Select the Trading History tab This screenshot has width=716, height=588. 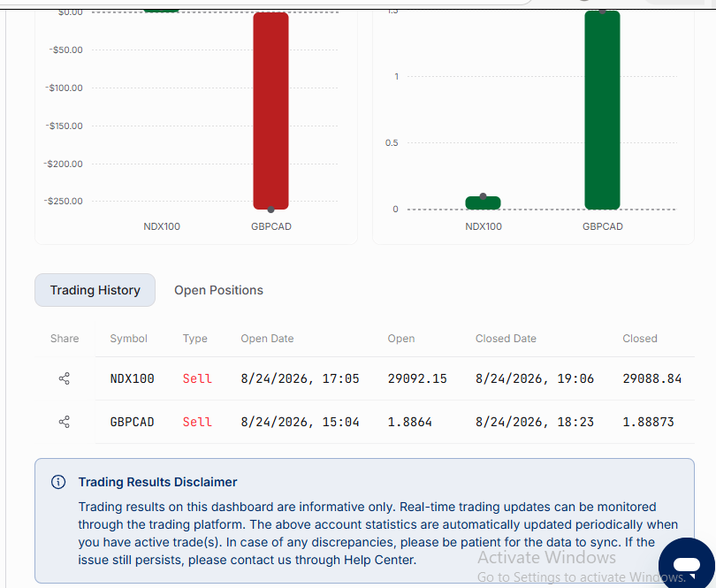click(x=95, y=290)
